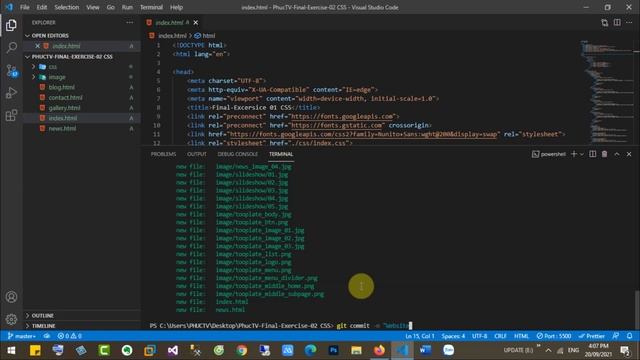
Task: Open Explorer more actions ellipsis
Action: point(129,22)
